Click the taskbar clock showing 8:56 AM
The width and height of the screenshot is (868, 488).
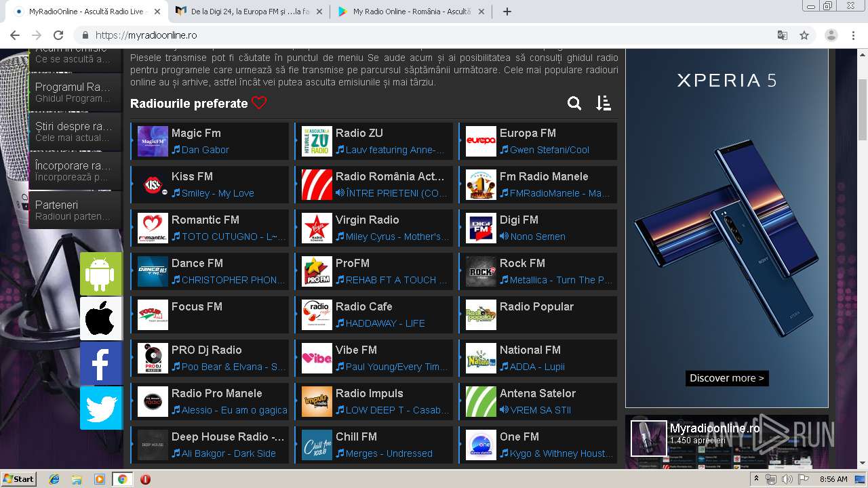833,479
